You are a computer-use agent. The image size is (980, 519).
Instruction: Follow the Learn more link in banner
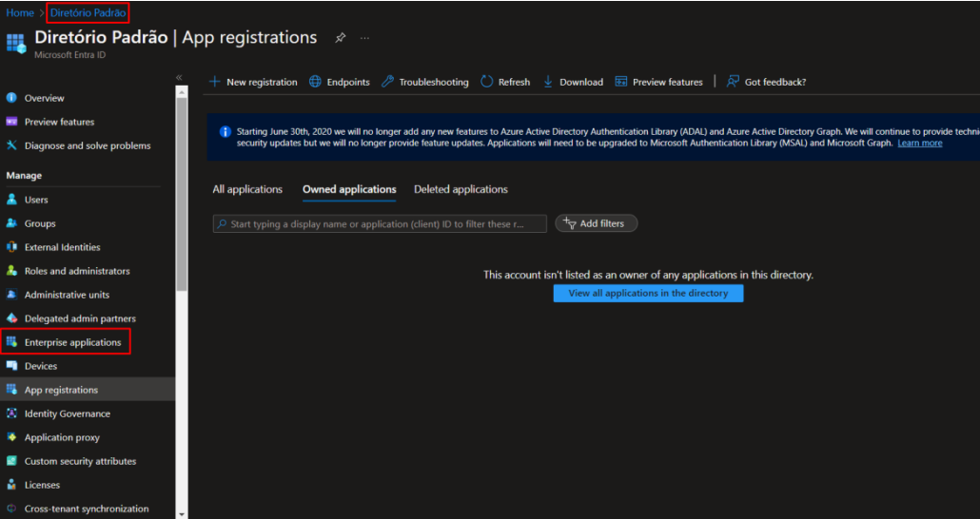coord(919,143)
